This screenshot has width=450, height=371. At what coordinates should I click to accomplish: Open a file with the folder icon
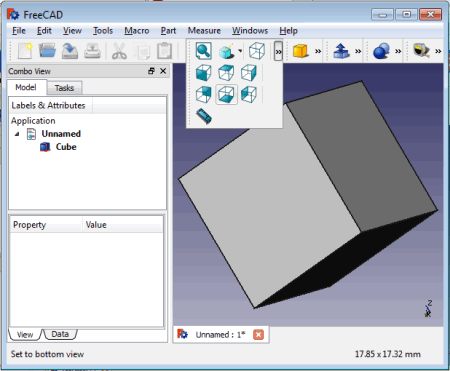47,51
